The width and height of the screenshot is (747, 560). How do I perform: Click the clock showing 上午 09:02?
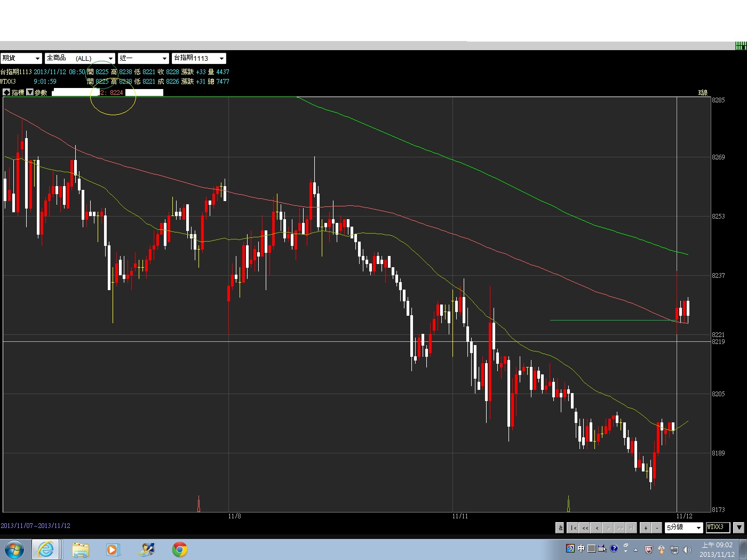[x=717, y=550]
